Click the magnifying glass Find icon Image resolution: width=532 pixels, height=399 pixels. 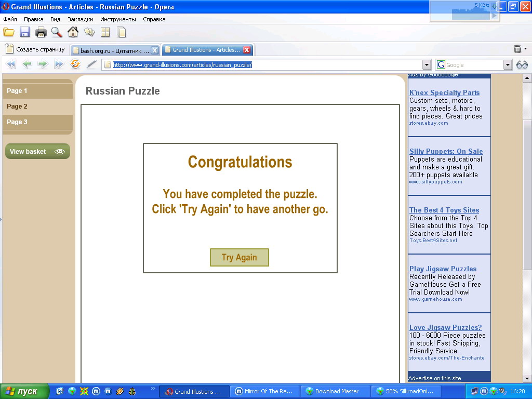[57, 32]
